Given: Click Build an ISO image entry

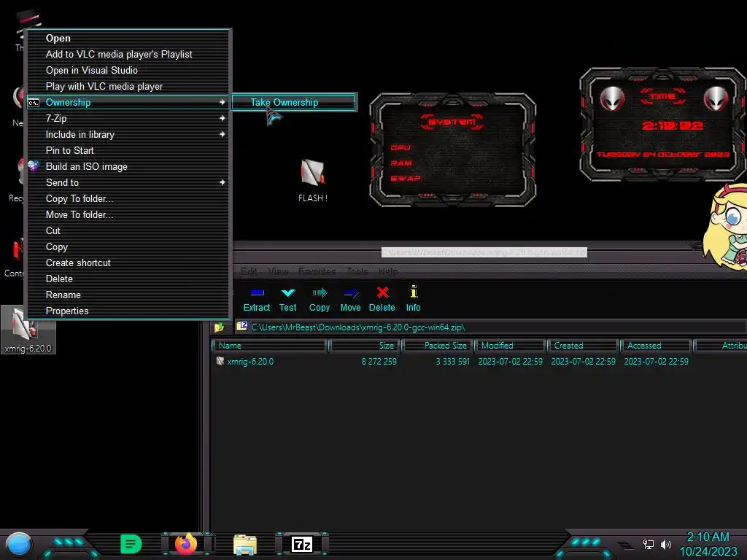Looking at the screenshot, I should pos(128,167).
